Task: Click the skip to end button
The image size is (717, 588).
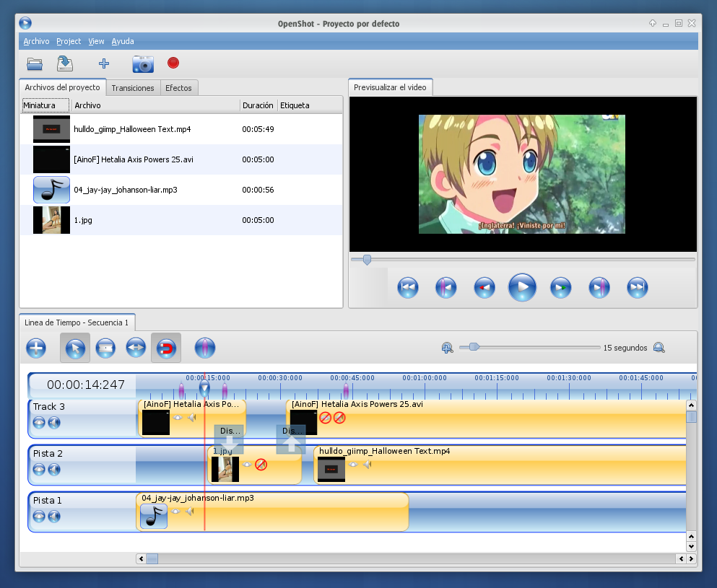Action: (637, 288)
